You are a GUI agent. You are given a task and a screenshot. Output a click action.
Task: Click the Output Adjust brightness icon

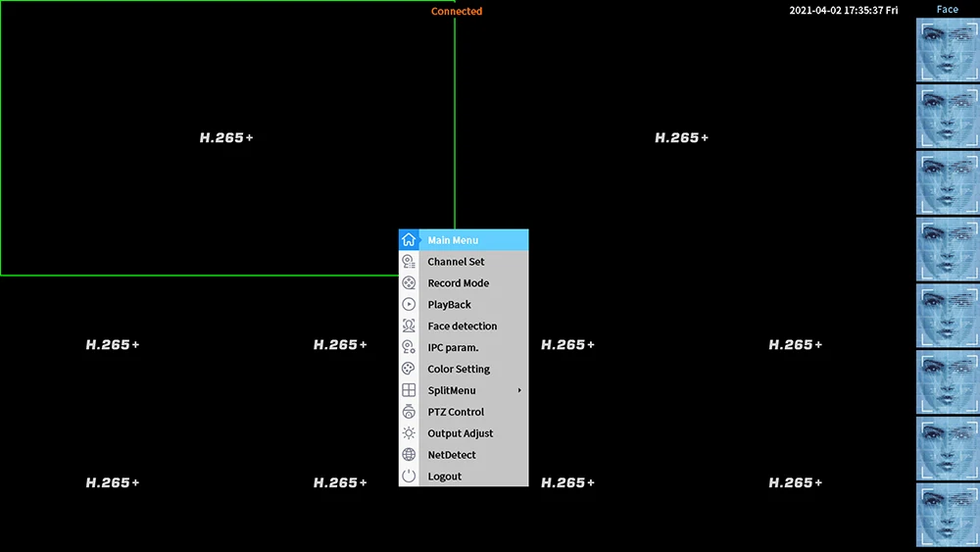click(409, 433)
